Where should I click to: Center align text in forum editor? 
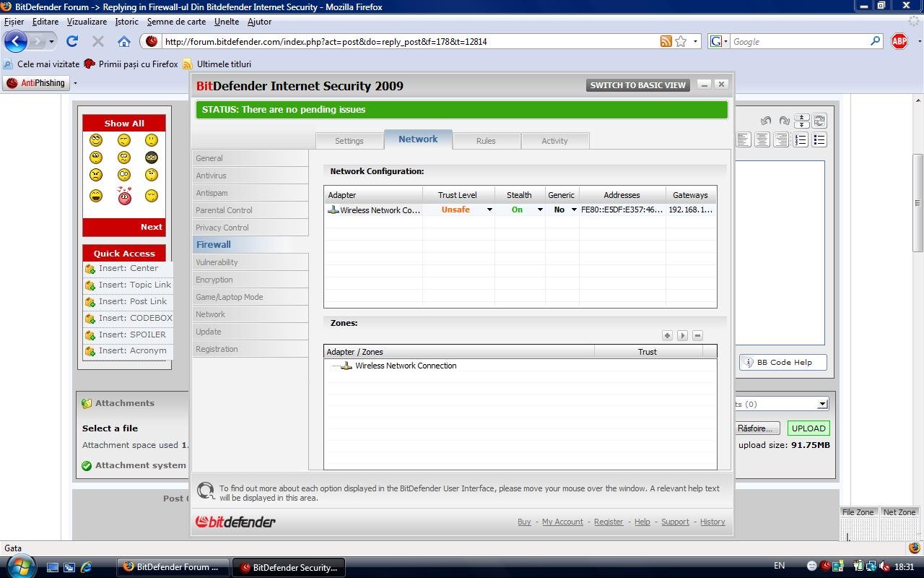click(762, 139)
